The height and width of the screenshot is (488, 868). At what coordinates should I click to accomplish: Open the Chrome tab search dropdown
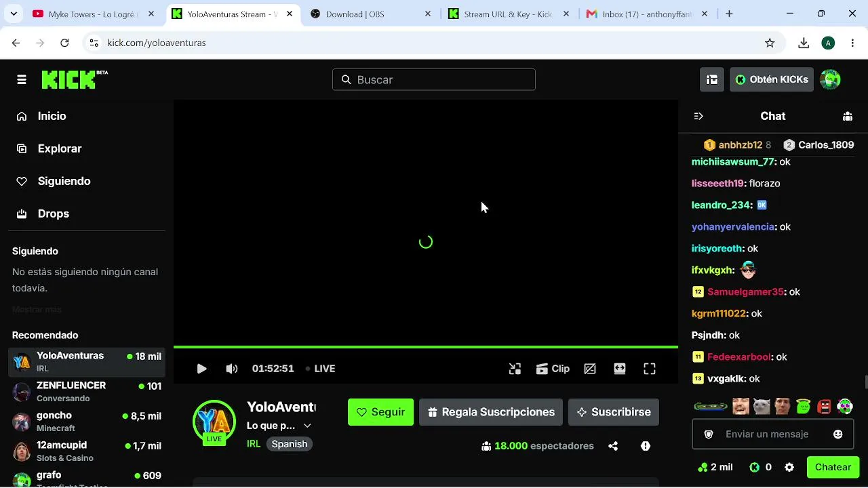tap(14, 14)
